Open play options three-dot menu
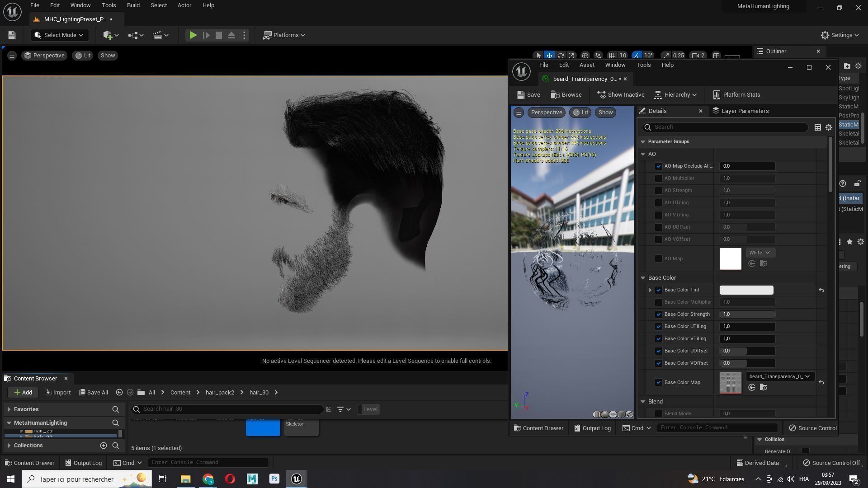The width and height of the screenshot is (868, 488). (x=244, y=35)
